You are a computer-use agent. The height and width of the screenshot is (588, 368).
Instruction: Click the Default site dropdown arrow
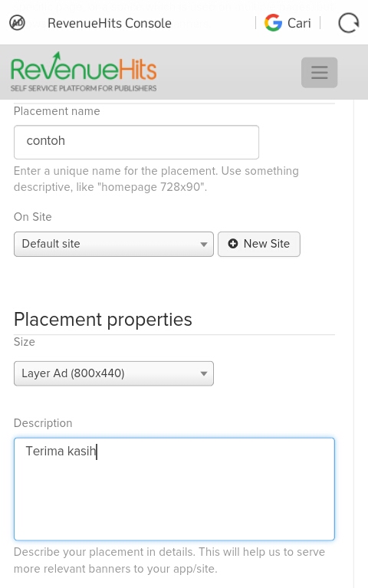click(x=204, y=245)
